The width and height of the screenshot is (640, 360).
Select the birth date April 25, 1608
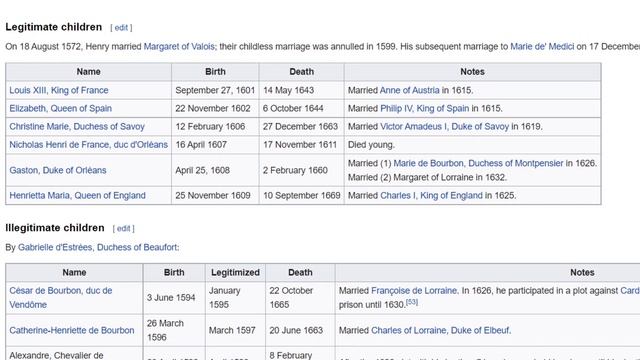(202, 170)
